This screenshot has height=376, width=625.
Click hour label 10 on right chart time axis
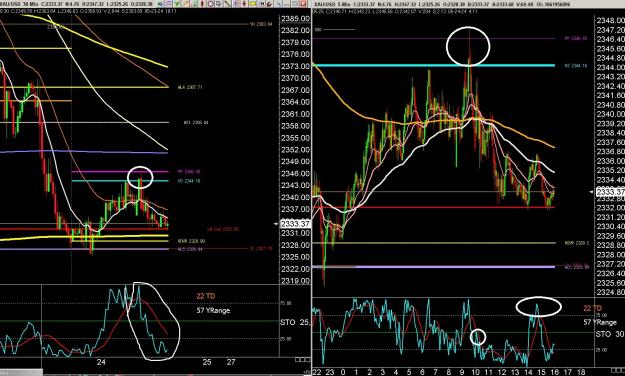click(x=475, y=372)
